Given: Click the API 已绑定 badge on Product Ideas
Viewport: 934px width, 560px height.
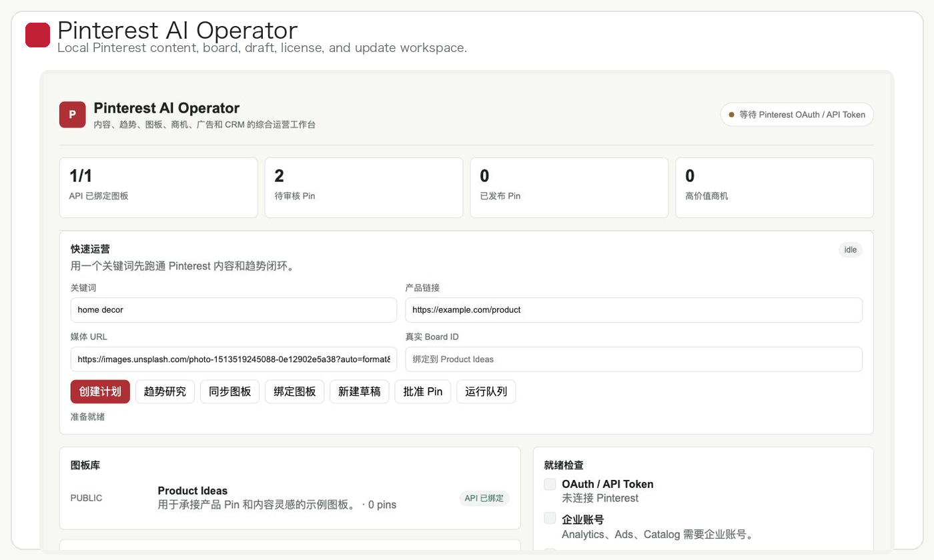Looking at the screenshot, I should pos(484,498).
